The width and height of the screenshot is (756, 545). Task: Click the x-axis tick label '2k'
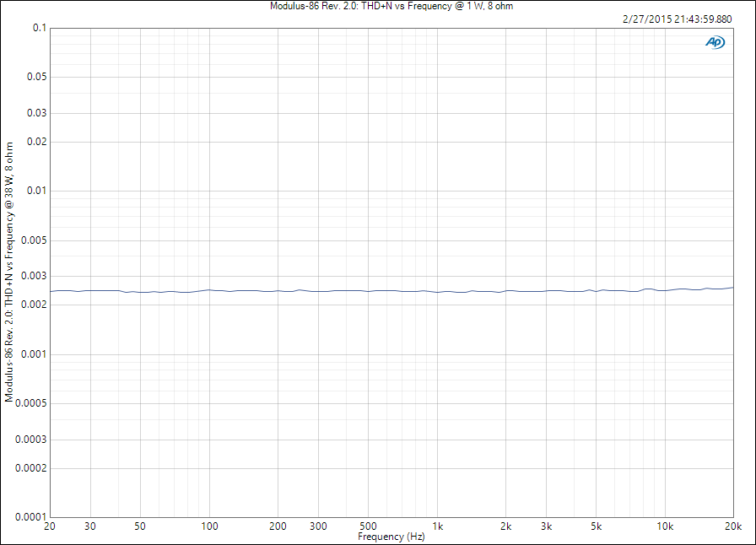click(505, 526)
